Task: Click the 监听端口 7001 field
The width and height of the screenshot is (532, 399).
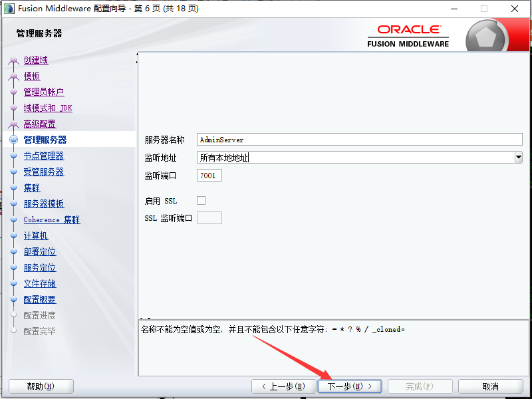Action: (x=209, y=176)
